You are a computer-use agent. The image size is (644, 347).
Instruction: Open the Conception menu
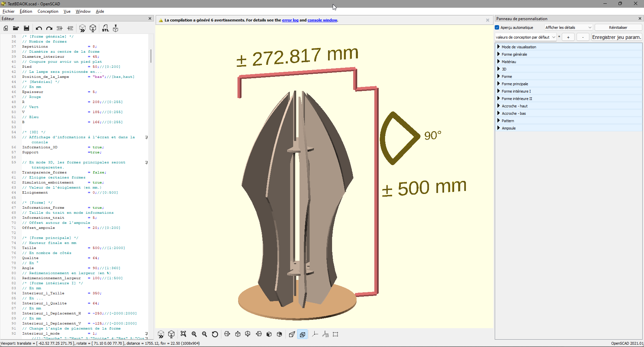coord(48,11)
